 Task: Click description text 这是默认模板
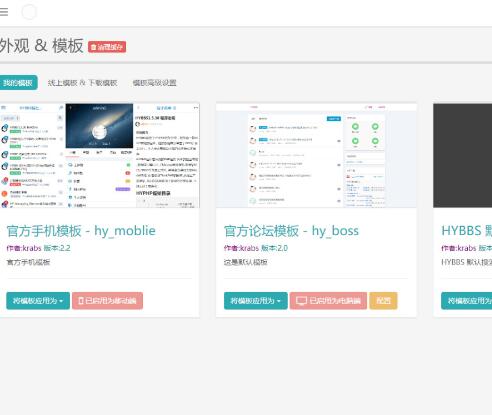246,262
